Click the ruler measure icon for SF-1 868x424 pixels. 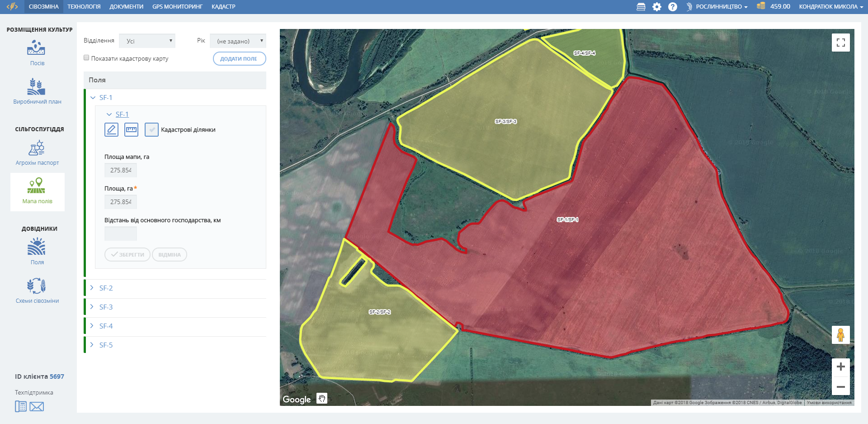click(x=132, y=130)
